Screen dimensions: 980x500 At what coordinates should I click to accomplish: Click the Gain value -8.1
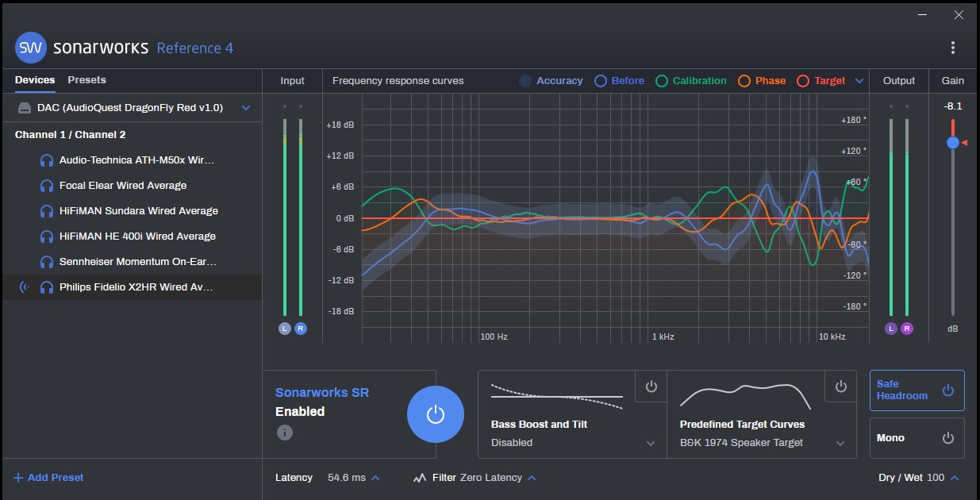click(953, 106)
